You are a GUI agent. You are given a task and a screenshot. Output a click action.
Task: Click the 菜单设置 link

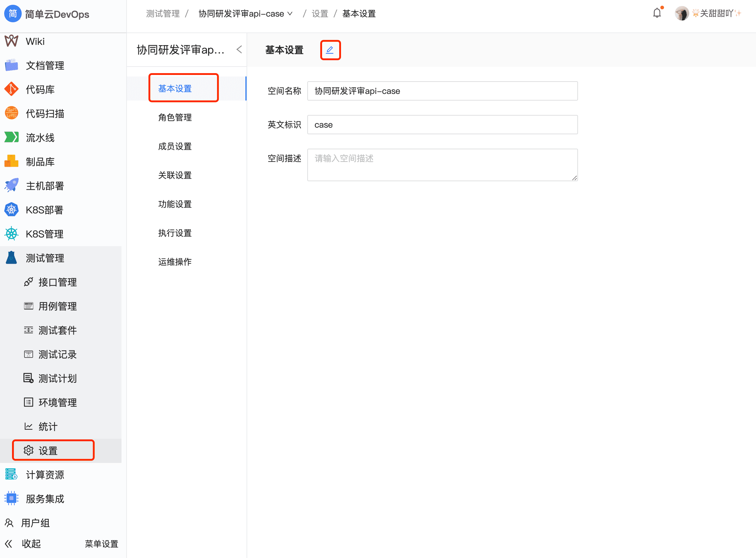pyautogui.click(x=101, y=544)
